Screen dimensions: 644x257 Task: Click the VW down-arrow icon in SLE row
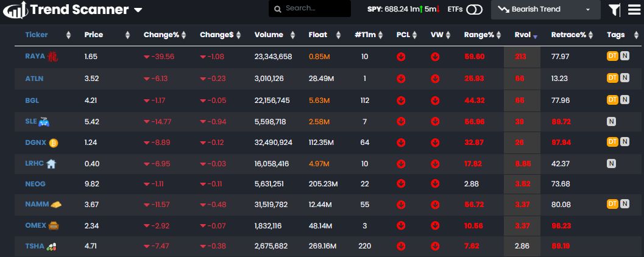coord(435,122)
